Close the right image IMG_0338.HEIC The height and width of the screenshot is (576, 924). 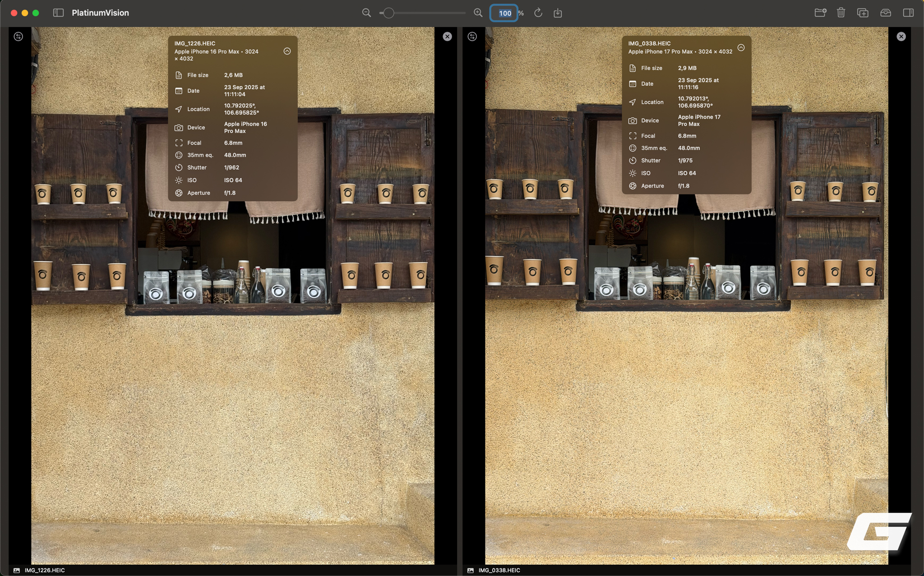[x=901, y=37]
